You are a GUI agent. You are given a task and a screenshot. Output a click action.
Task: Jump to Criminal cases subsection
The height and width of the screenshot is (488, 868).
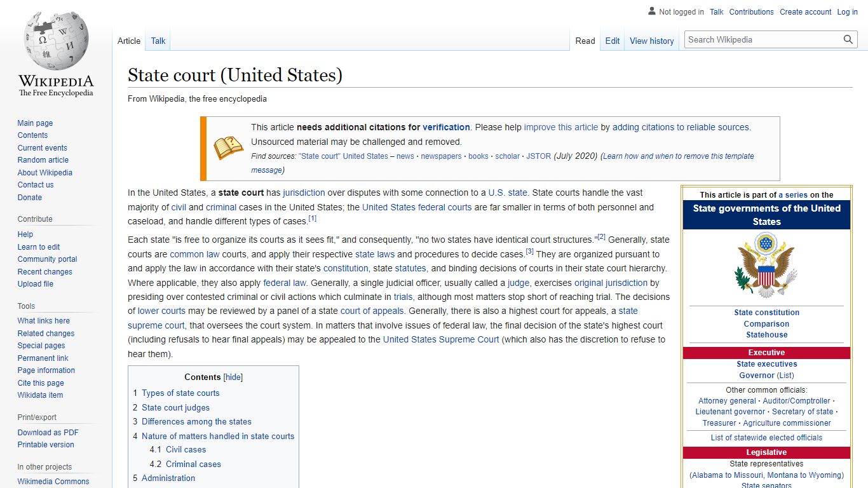[193, 464]
